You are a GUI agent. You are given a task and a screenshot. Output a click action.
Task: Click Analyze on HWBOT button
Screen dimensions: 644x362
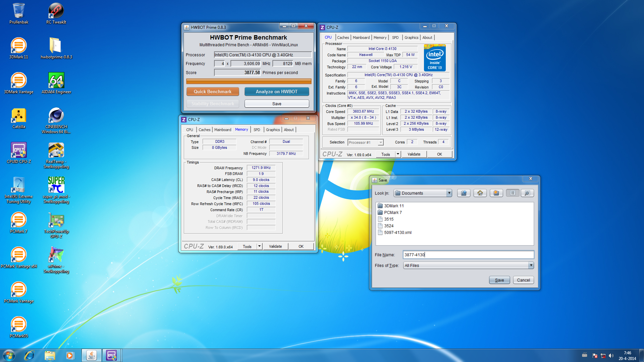pyautogui.click(x=277, y=92)
